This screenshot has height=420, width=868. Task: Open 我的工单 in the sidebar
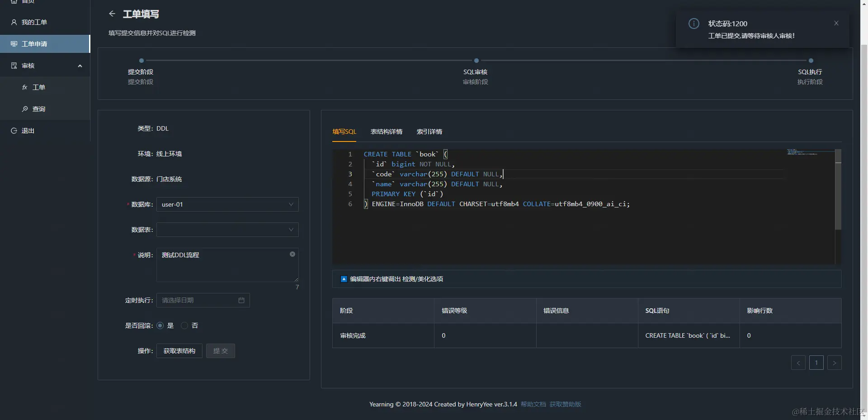(x=45, y=22)
